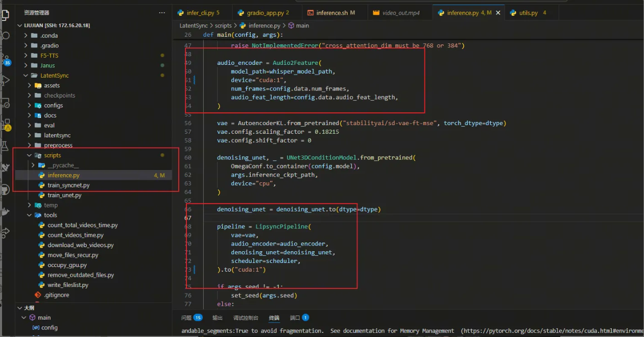Click scripts in the editor breadcrumb

click(x=223, y=25)
